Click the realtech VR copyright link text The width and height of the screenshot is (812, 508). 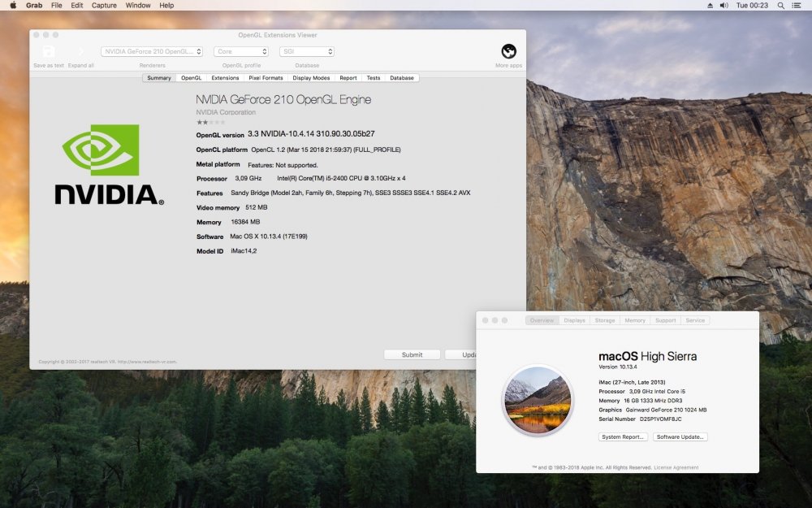point(108,362)
